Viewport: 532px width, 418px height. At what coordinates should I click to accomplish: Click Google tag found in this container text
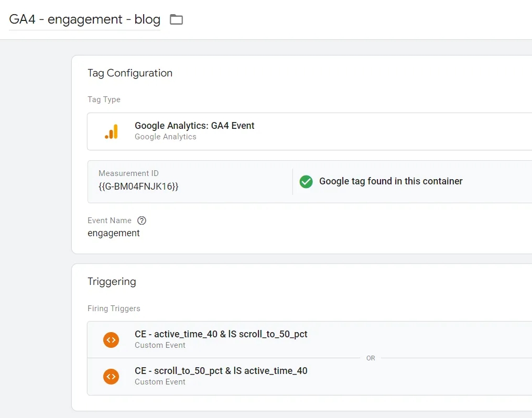391,181
